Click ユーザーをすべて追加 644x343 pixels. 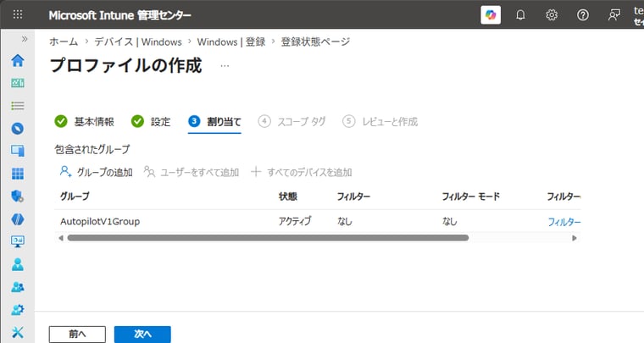pyautogui.click(x=192, y=172)
